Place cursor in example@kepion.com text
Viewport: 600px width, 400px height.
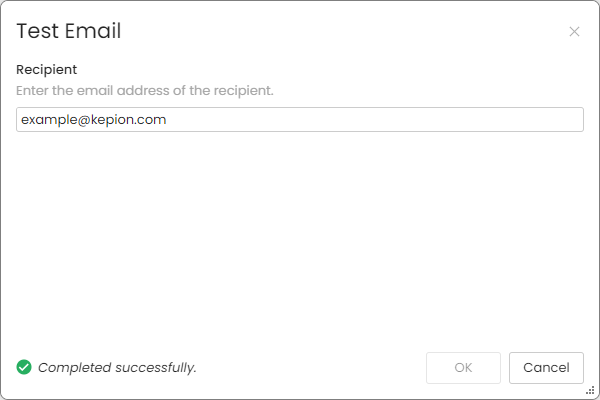pos(94,120)
